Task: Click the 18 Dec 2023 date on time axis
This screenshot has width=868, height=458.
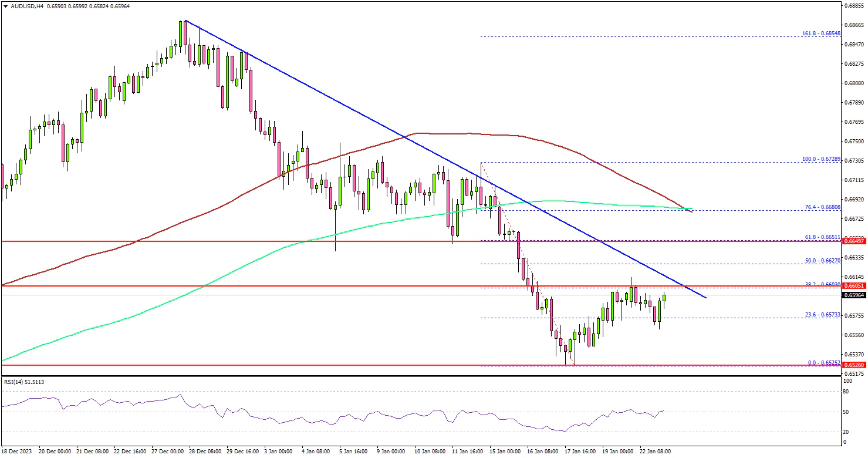Action: pyautogui.click(x=18, y=452)
